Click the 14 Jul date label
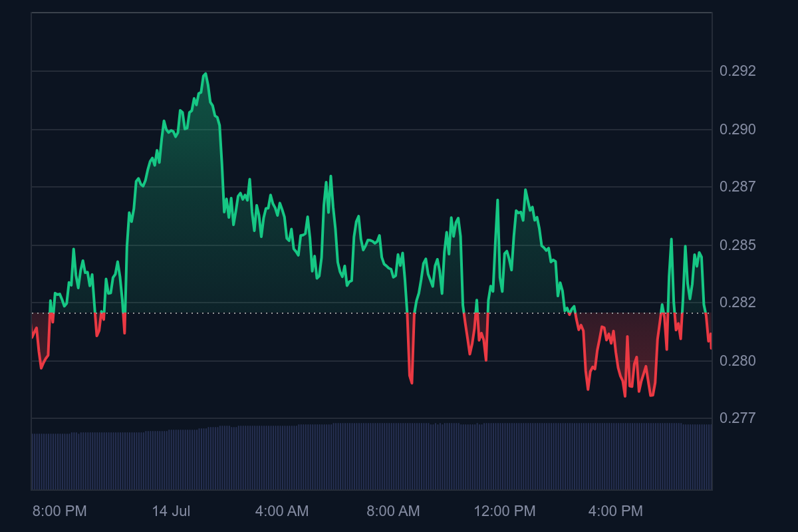This screenshot has height=532, width=798. tap(171, 511)
